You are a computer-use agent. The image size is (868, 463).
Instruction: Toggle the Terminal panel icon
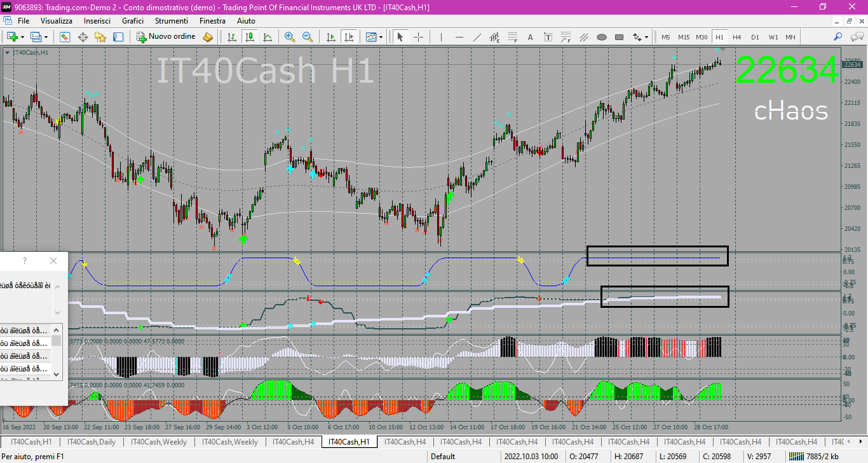118,37
